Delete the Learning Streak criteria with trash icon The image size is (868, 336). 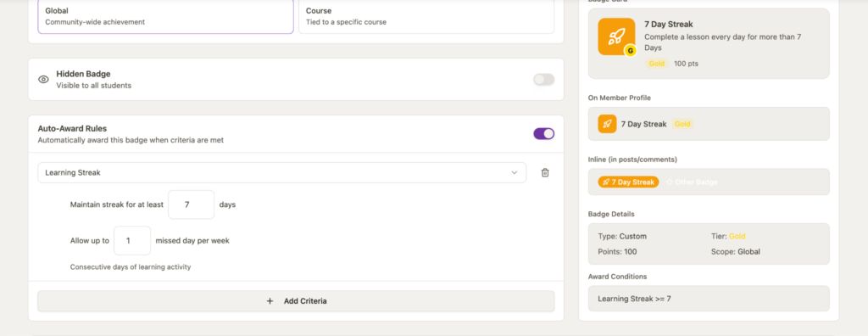tap(545, 173)
